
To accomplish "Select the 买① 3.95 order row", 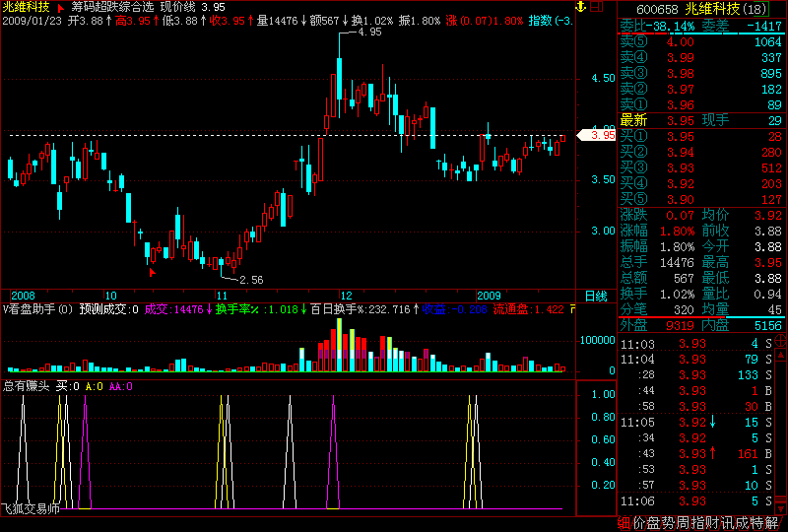I will [701, 136].
